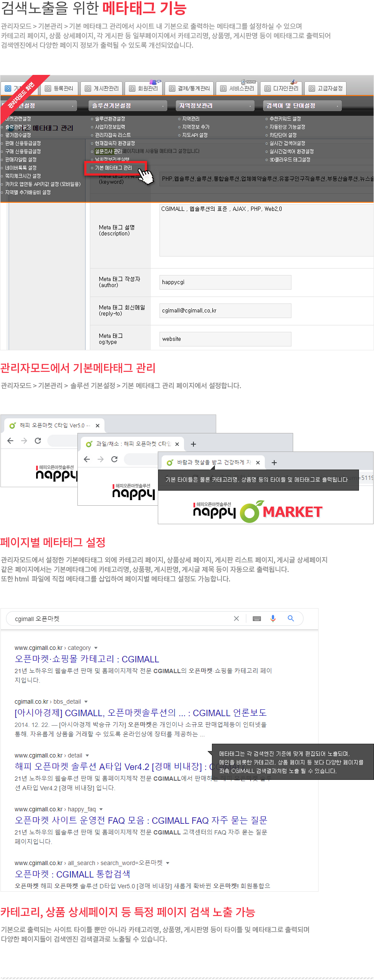Reload the Ver5.0 browser window page
Screen dimensions: 374x980
click(x=38, y=441)
